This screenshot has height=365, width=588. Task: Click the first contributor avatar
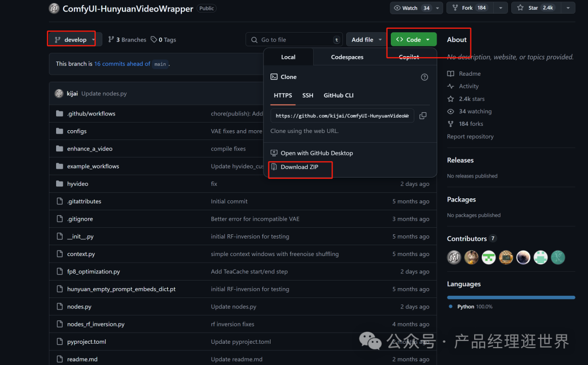click(x=454, y=257)
